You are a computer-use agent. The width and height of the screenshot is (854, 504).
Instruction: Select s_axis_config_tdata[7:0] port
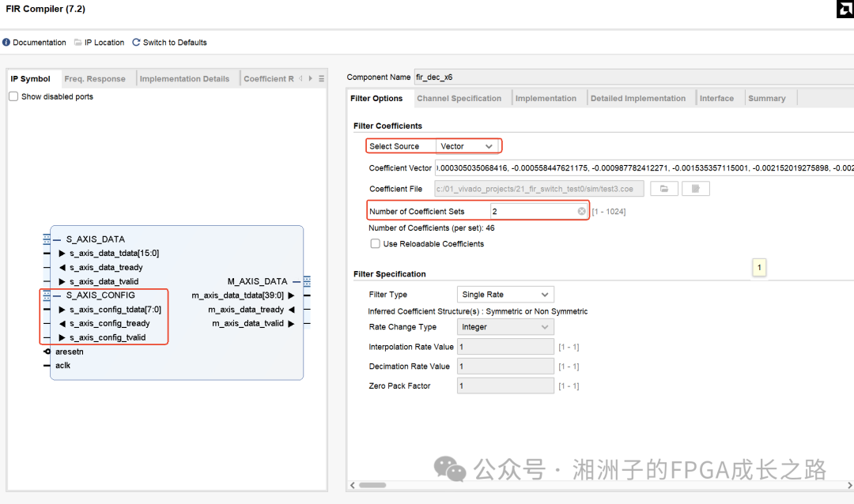[115, 310]
